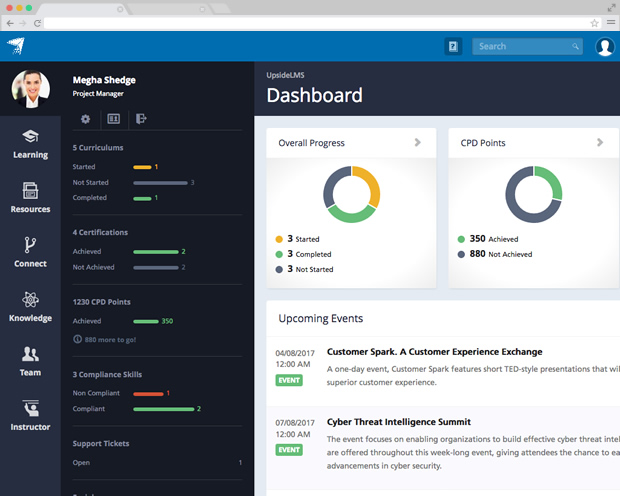Click the 3 Compliance Skills heading
This screenshot has width=620, height=496.
pyautogui.click(x=107, y=374)
